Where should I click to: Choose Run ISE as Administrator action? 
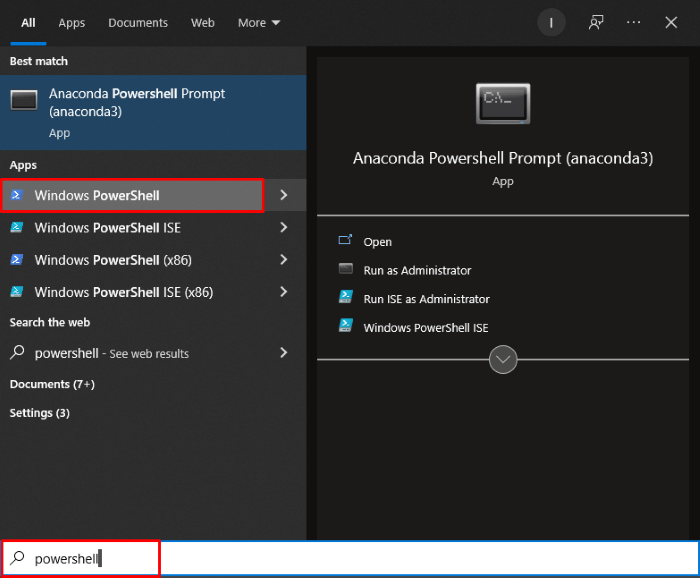pos(426,299)
